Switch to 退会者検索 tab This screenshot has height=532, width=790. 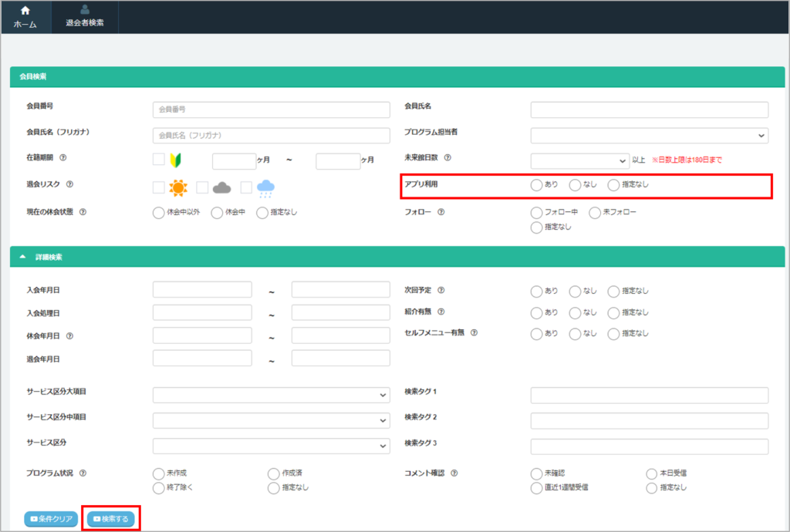pos(85,17)
